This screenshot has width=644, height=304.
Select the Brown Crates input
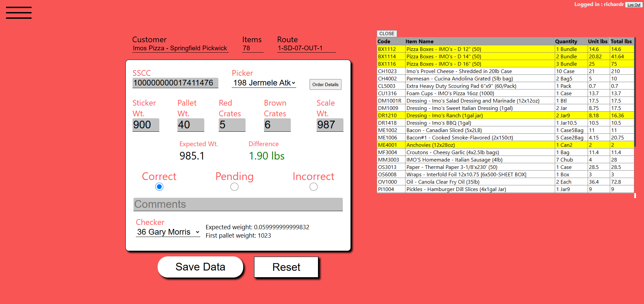(x=277, y=125)
